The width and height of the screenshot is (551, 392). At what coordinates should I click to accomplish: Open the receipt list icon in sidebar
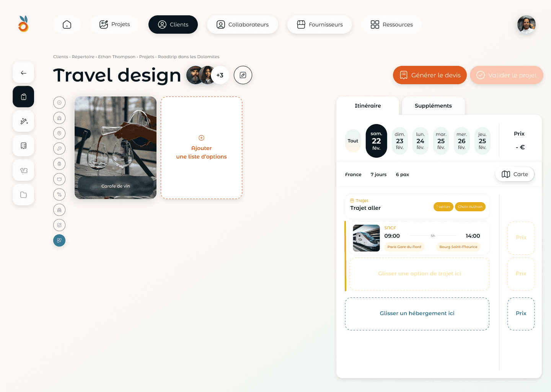(23, 146)
